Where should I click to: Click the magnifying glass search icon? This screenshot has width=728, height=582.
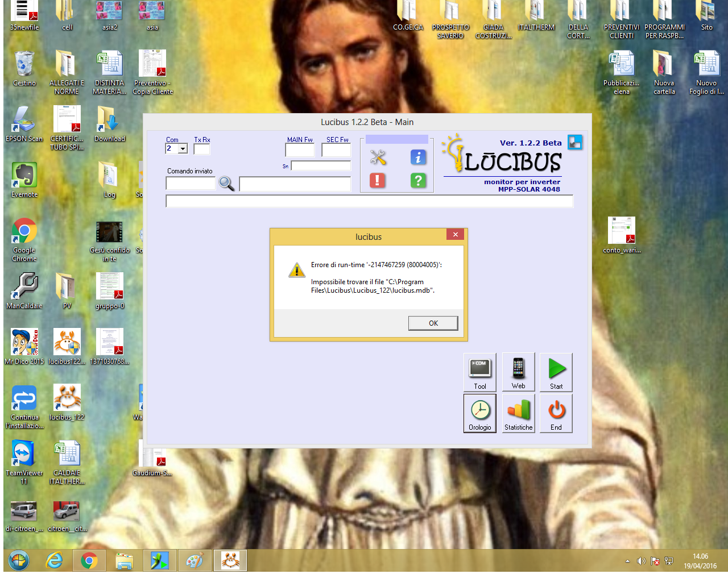(x=226, y=184)
